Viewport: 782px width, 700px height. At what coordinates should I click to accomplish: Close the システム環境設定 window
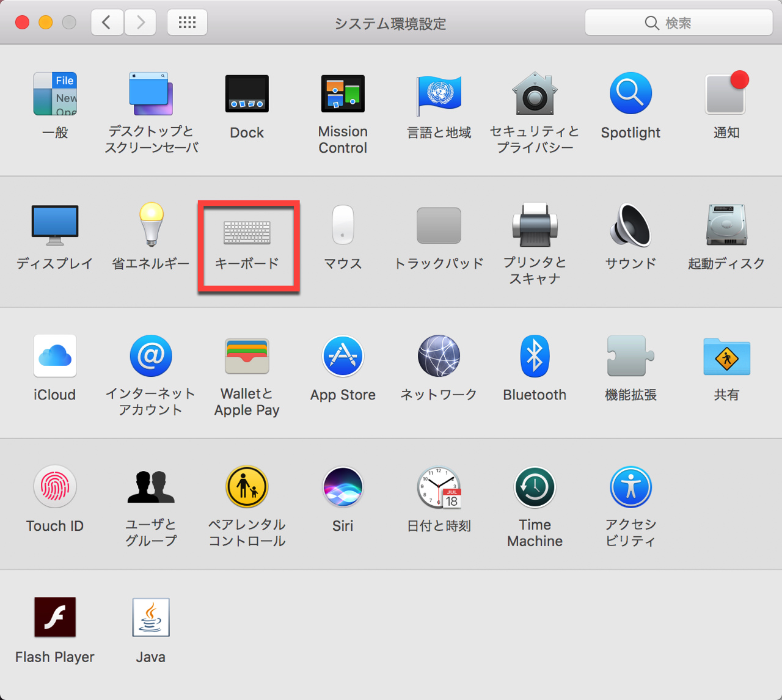tap(22, 23)
